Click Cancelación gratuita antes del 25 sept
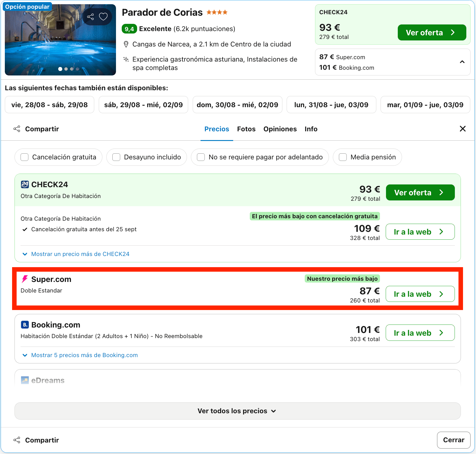476x454 pixels. [x=84, y=229]
